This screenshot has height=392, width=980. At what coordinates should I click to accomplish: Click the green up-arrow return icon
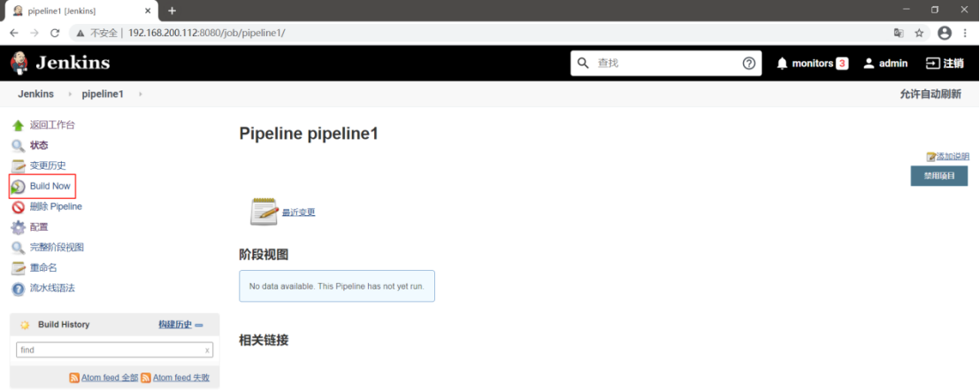[18, 126]
